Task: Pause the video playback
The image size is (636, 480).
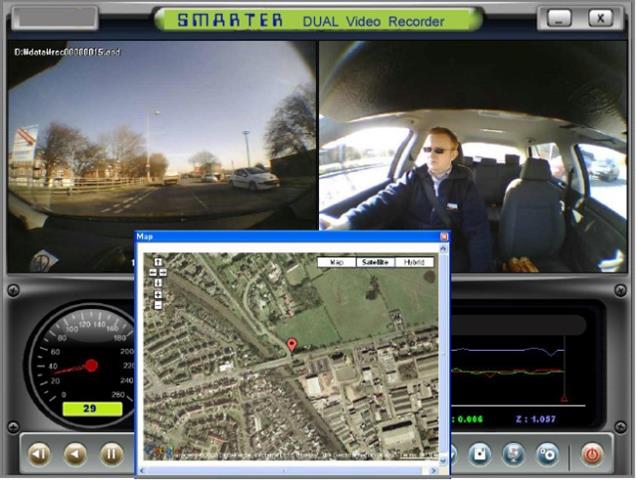Action: (x=112, y=454)
